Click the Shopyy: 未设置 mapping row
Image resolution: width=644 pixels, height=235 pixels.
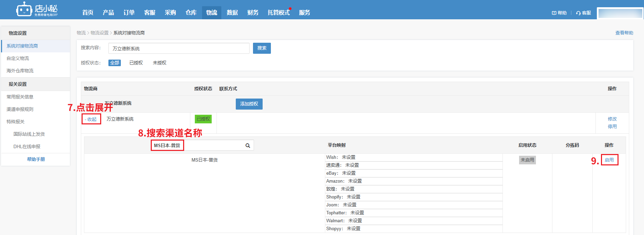point(414,229)
